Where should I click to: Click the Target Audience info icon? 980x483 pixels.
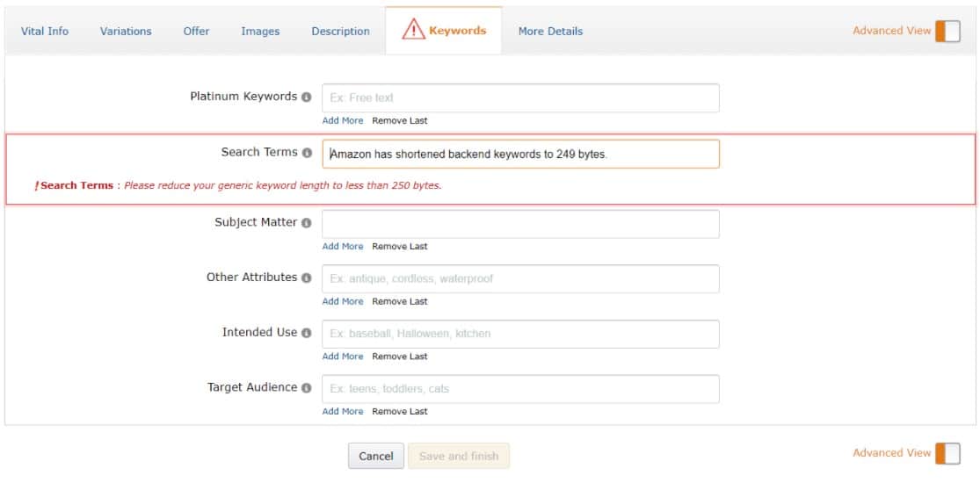coord(306,388)
